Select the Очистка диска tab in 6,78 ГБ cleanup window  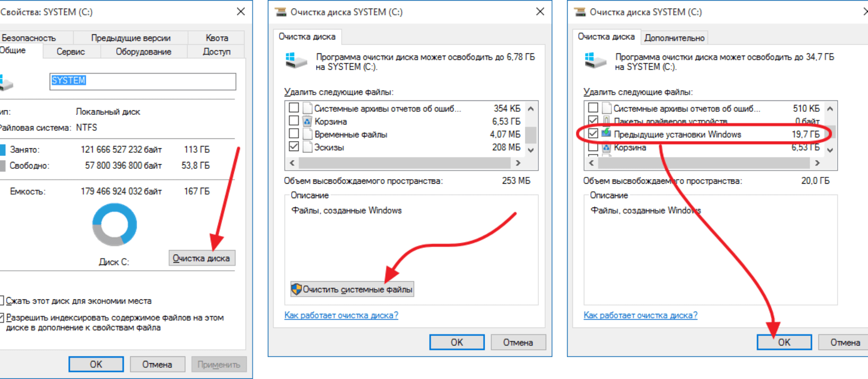[x=307, y=37]
